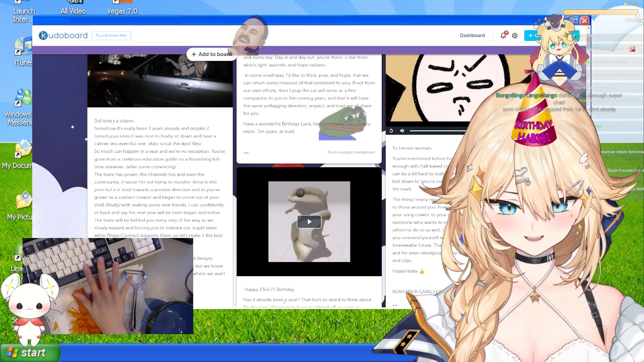The height and width of the screenshot is (362, 644).
Task: Play the dancing lizard video
Action: pos(309,222)
